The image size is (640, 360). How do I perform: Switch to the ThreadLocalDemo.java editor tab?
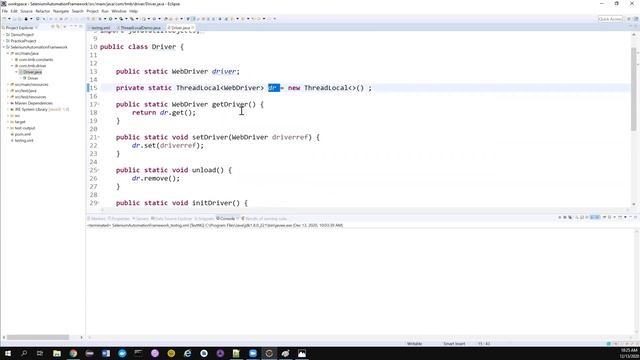coord(140,28)
